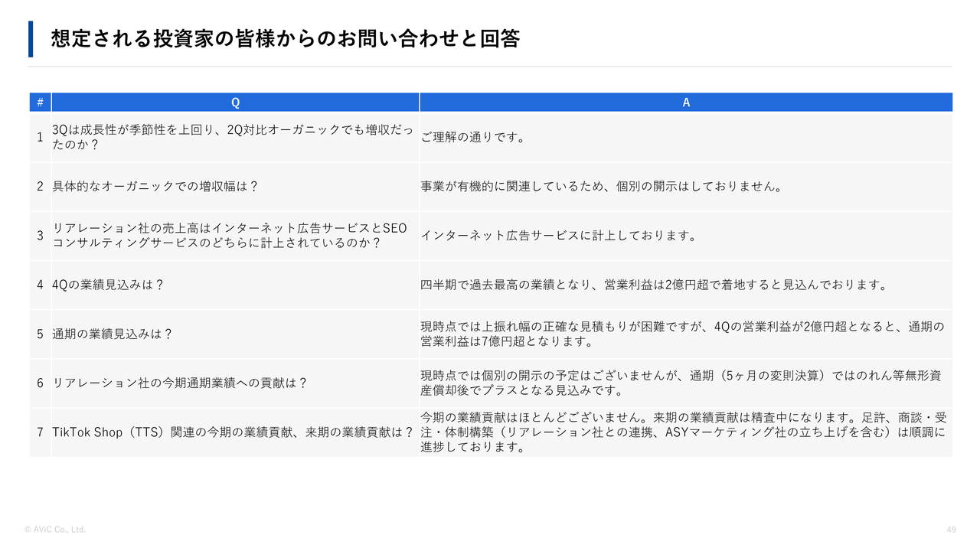Click the "© AViC Co., Ltd." footer text
The height and width of the screenshot is (551, 980).
tap(55, 530)
